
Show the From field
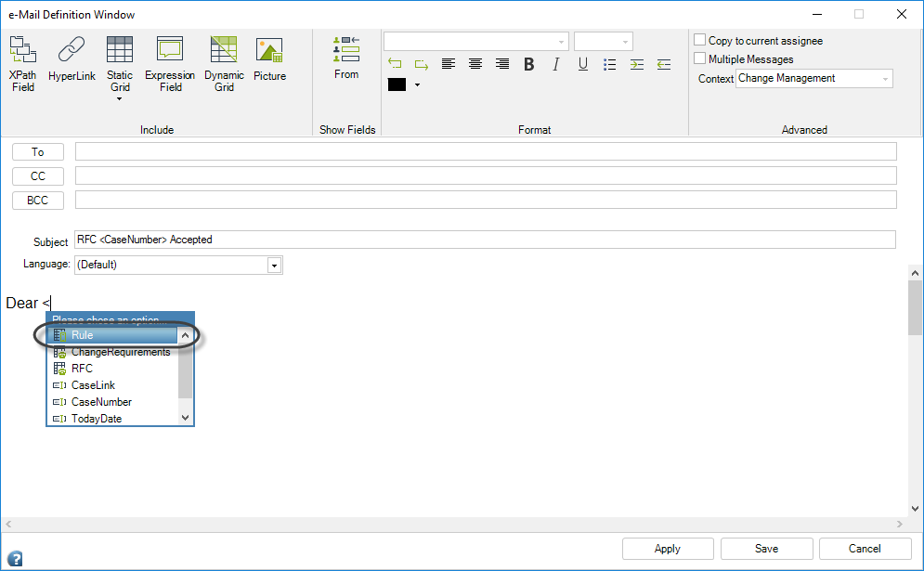coord(346,58)
